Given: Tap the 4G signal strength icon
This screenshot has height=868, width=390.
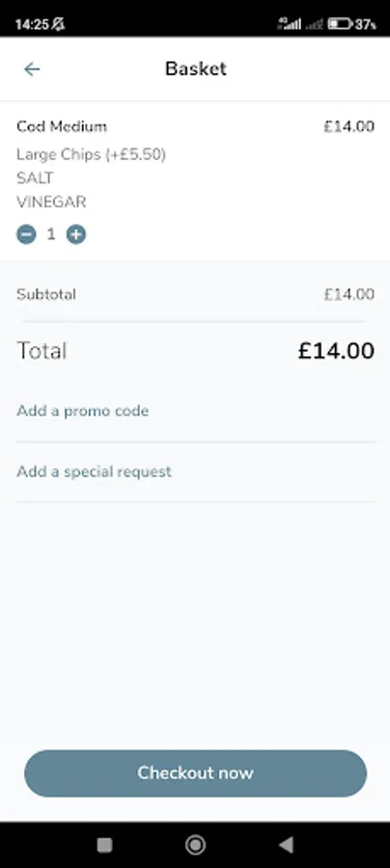Looking at the screenshot, I should [x=290, y=23].
